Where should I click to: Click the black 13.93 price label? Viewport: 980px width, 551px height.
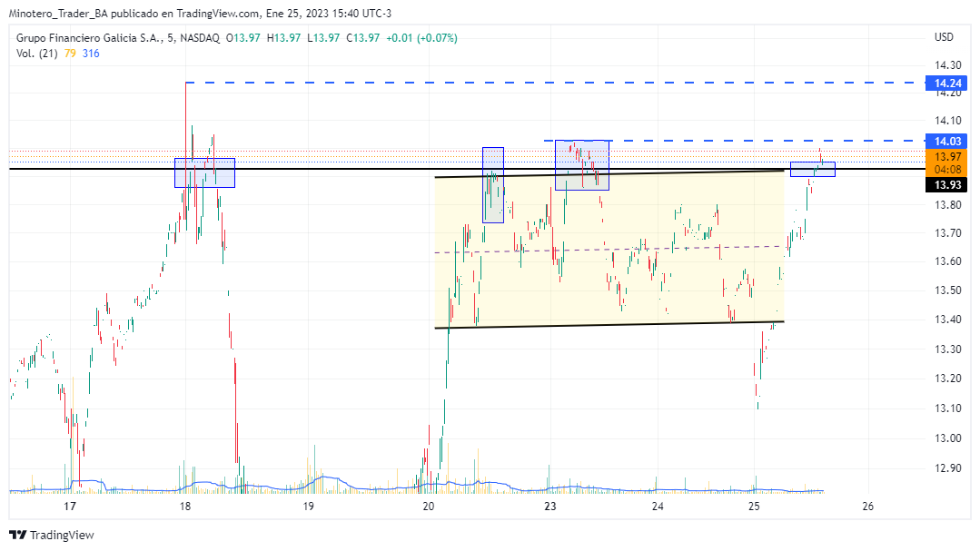(x=943, y=184)
